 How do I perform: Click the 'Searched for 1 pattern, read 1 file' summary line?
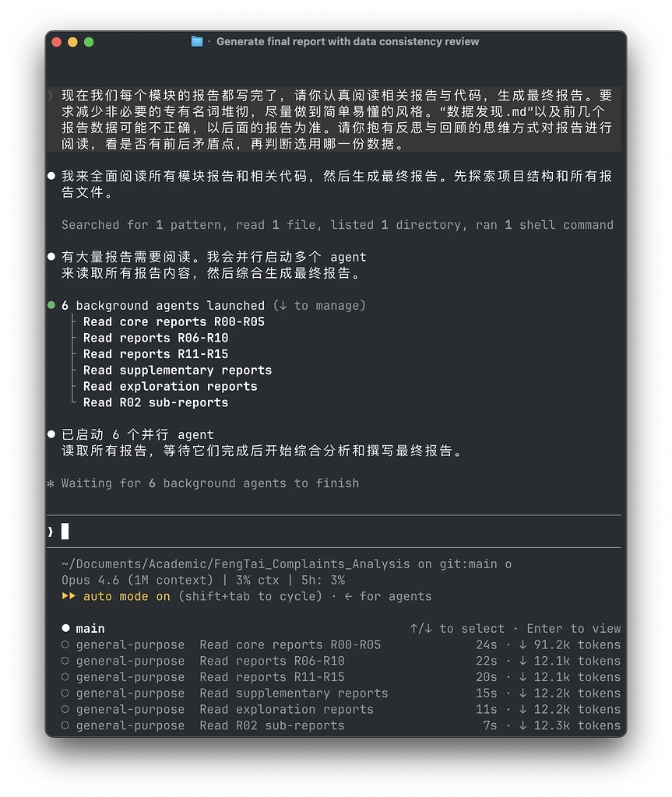(337, 225)
